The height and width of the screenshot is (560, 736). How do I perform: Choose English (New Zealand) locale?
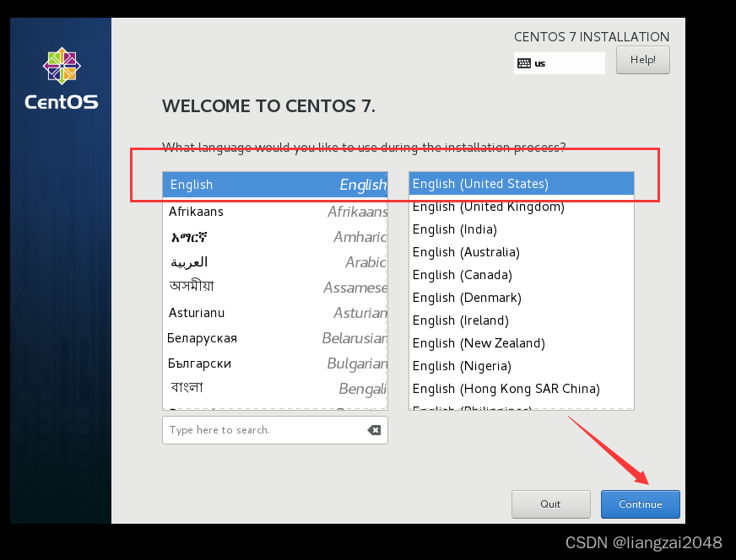click(x=522, y=343)
